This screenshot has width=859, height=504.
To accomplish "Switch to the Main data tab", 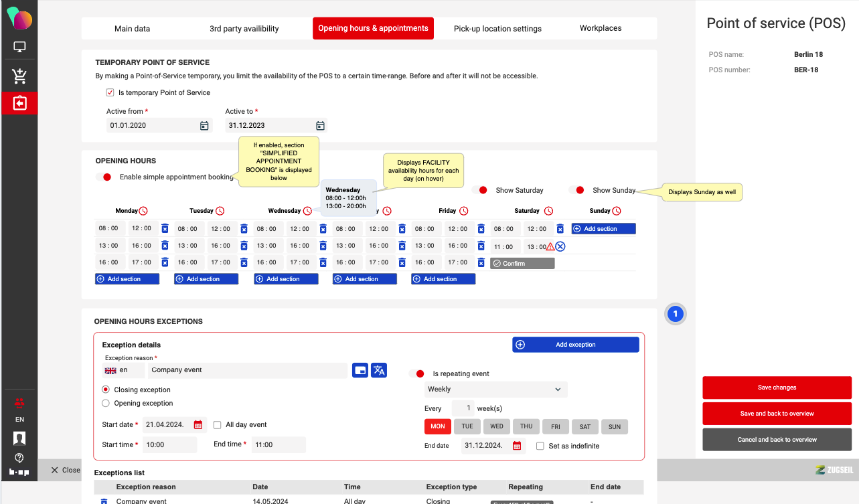I will (133, 29).
